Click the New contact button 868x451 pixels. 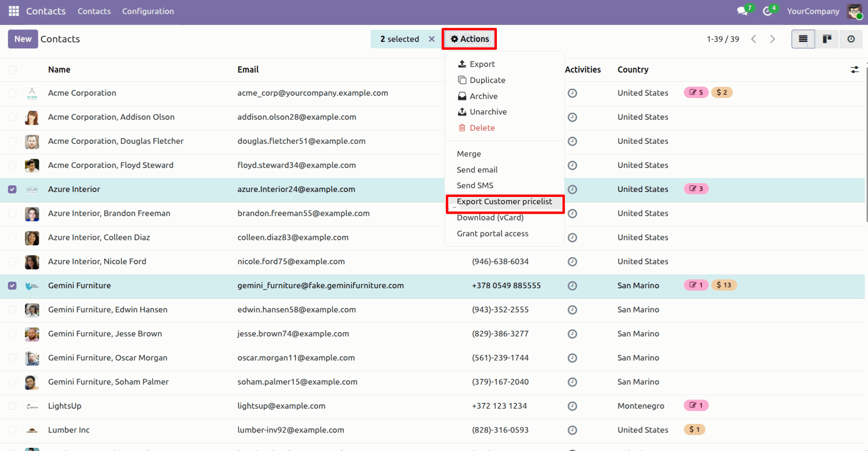(x=23, y=39)
